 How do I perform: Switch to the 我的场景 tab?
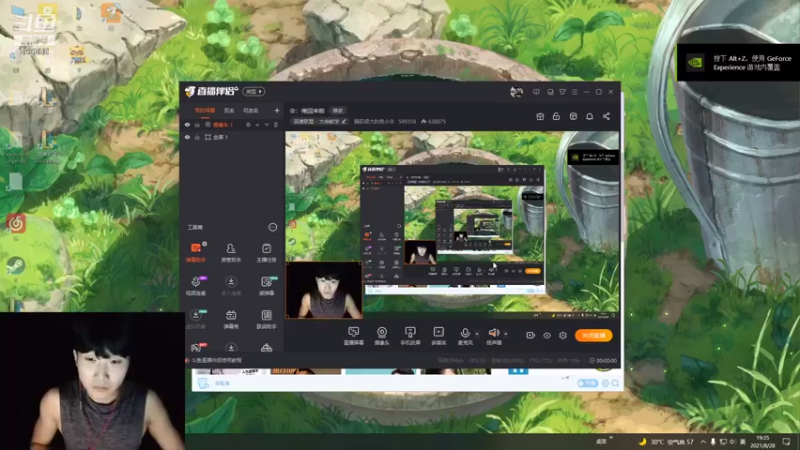205,110
